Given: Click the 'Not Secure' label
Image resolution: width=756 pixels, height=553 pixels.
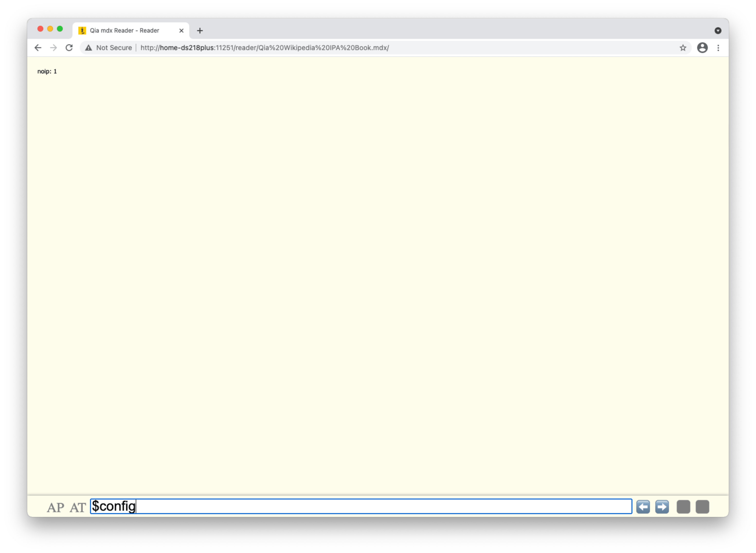Looking at the screenshot, I should pyautogui.click(x=114, y=47).
